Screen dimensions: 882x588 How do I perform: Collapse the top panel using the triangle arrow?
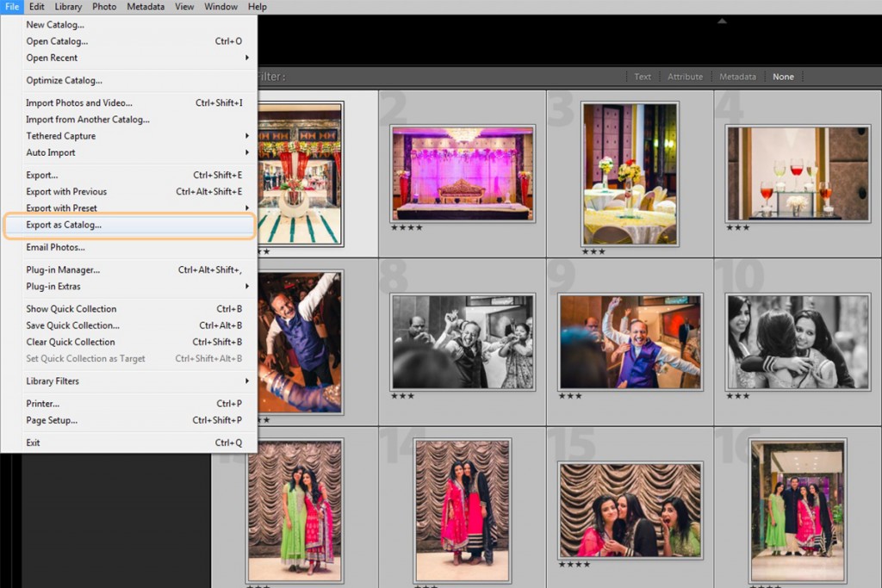click(x=722, y=21)
